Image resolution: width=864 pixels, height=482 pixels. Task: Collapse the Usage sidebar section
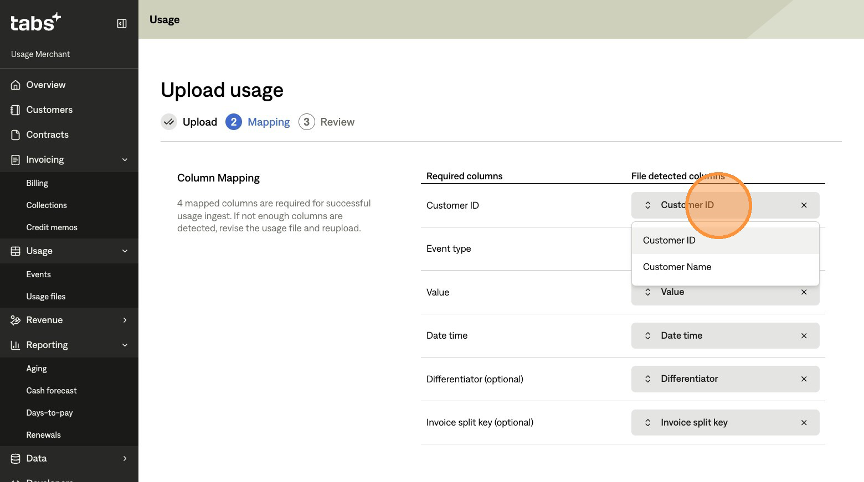tap(124, 251)
